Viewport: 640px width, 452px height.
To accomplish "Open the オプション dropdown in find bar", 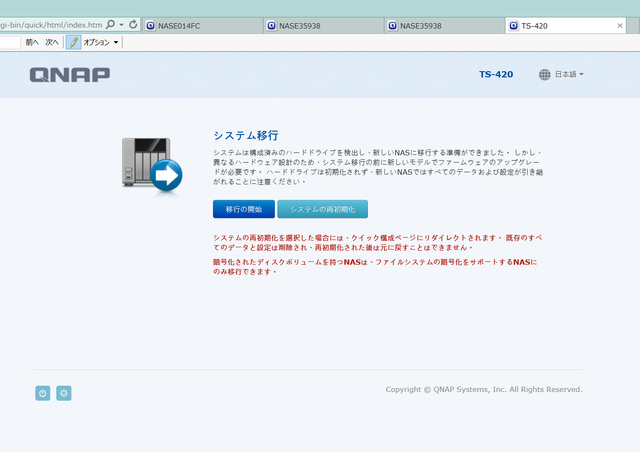I will pos(101,42).
